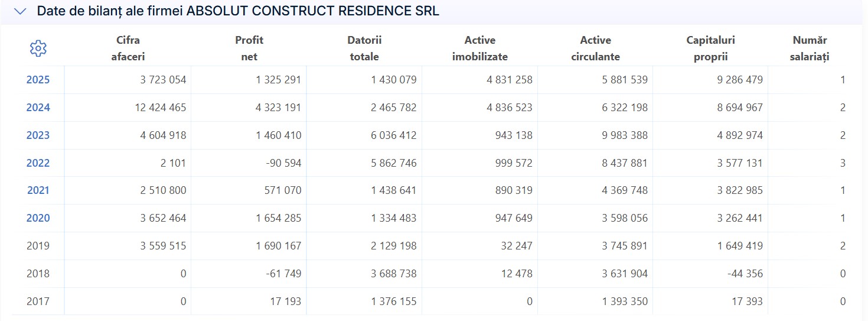The width and height of the screenshot is (868, 321).
Task: Click the Active imobilizate column header
Action: [x=480, y=48]
